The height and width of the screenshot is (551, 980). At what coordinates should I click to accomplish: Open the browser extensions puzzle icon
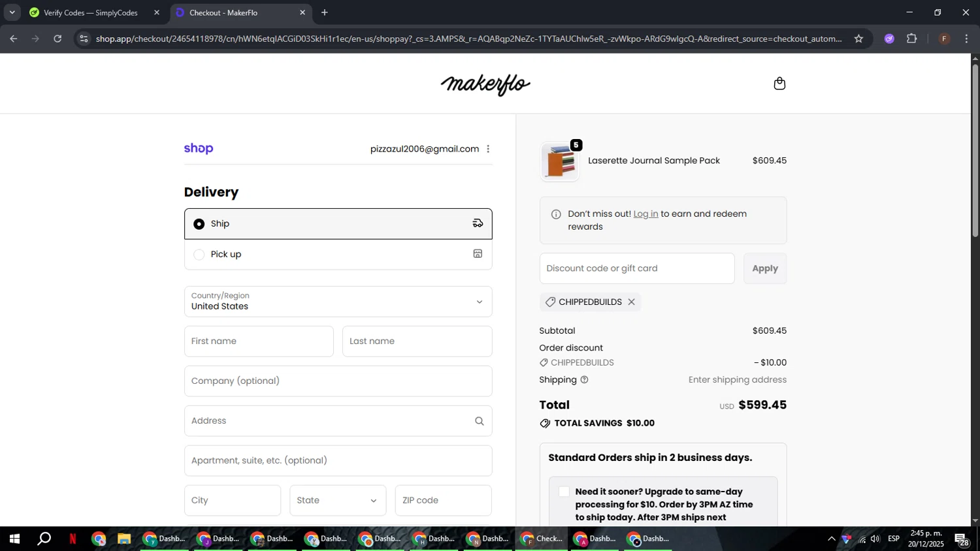coord(911,39)
